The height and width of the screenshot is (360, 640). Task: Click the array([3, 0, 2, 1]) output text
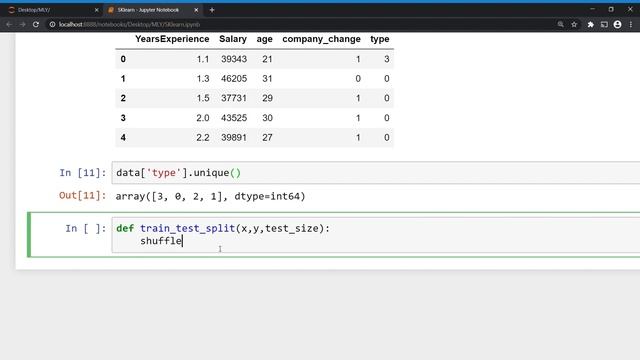coord(211,196)
